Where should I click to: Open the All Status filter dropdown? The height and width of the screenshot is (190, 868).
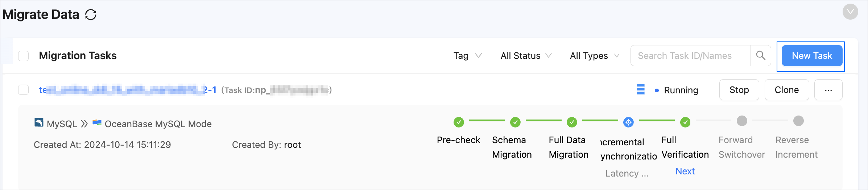pyautogui.click(x=526, y=56)
